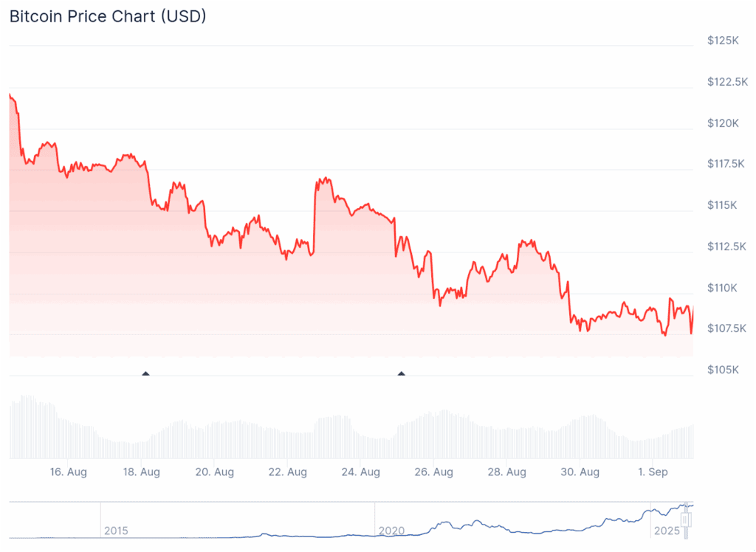The width and height of the screenshot is (756, 552).
Task: Click the $122.5K price axis label
Action: [x=727, y=81]
